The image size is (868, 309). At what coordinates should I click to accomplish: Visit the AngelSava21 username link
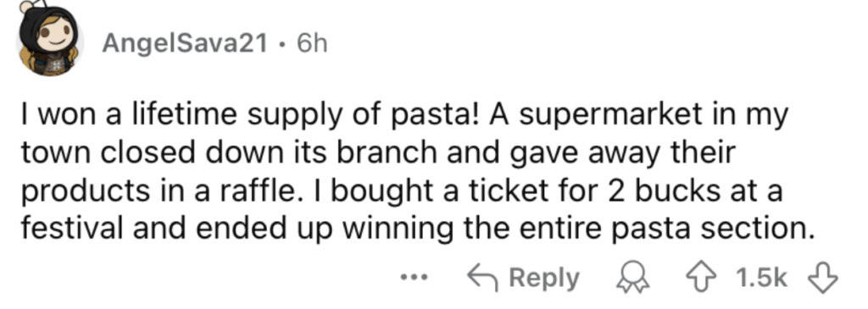click(x=186, y=42)
